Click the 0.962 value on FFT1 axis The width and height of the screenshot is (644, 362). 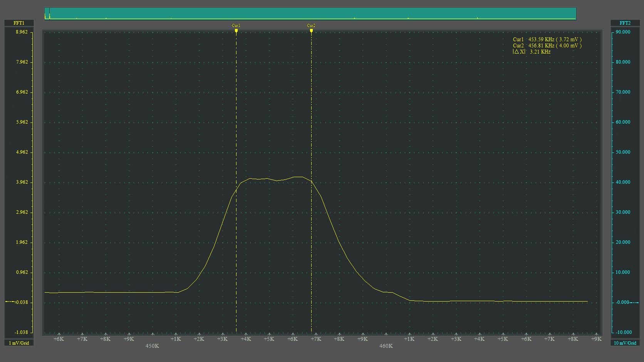coord(22,272)
